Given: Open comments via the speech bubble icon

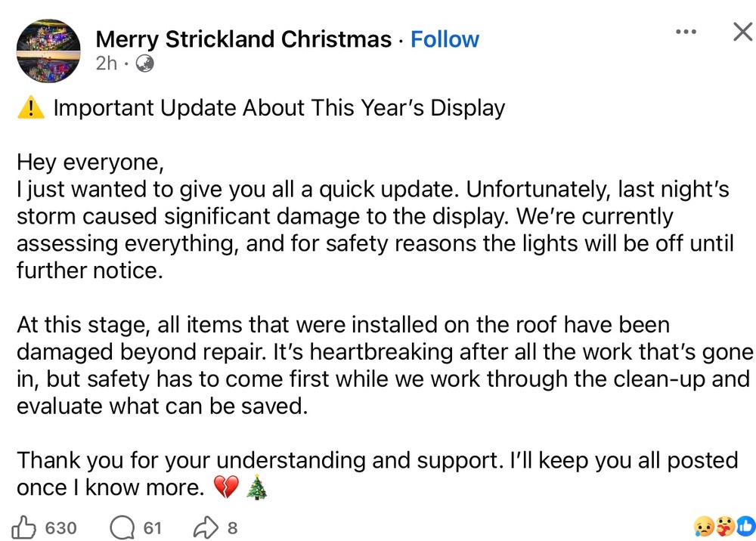Looking at the screenshot, I should point(122,527).
